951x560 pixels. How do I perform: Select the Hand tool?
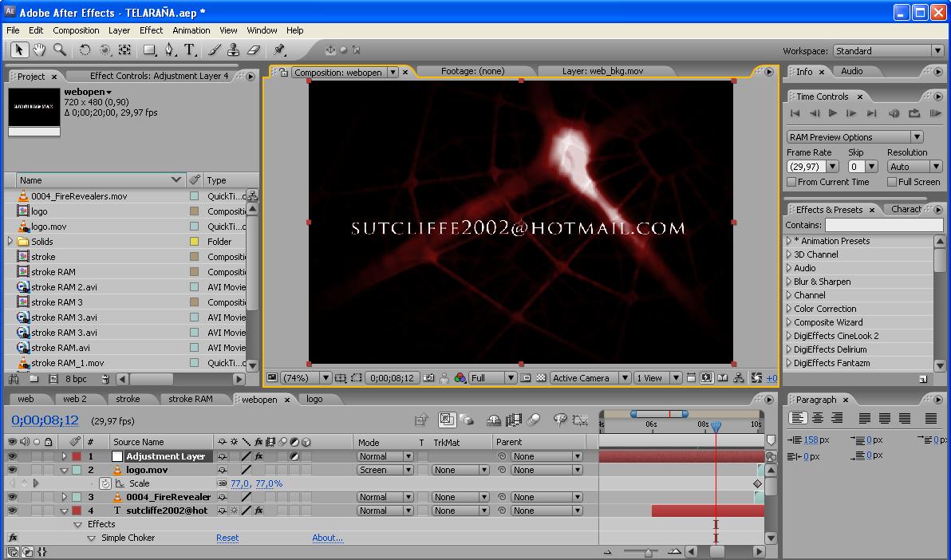[39, 49]
